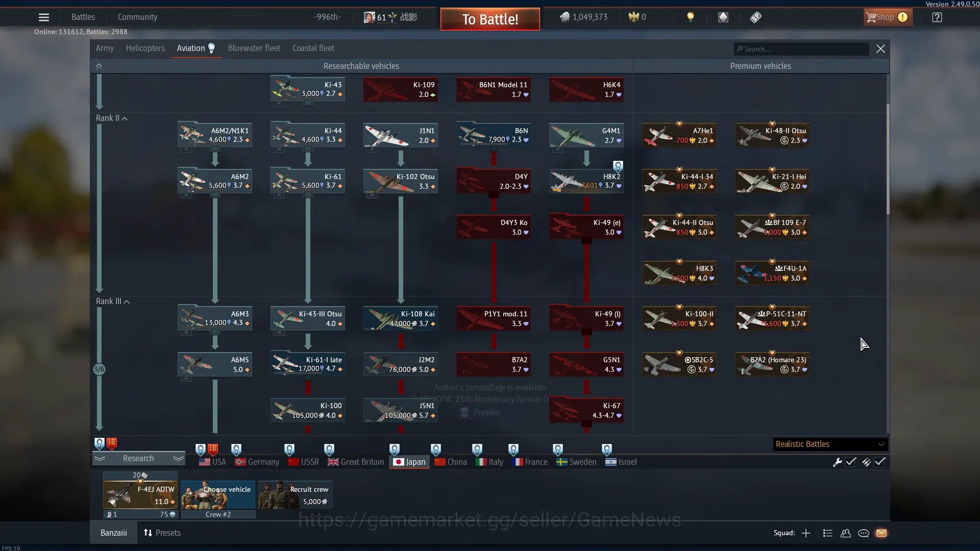
Task: Click the To Battle! button
Action: click(490, 19)
